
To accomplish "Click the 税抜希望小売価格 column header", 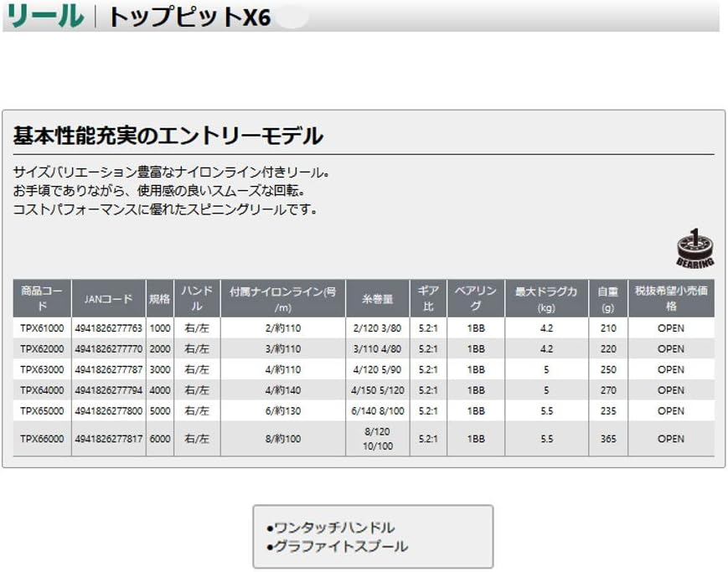I will (x=670, y=298).
